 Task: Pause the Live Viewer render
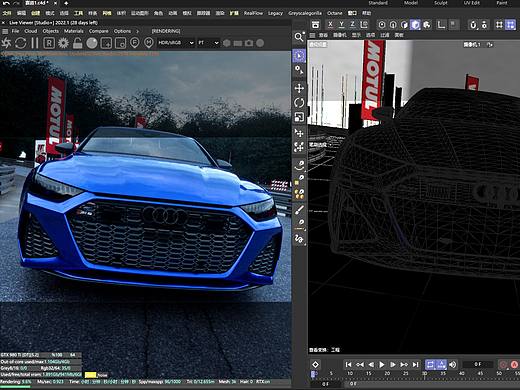[35, 43]
